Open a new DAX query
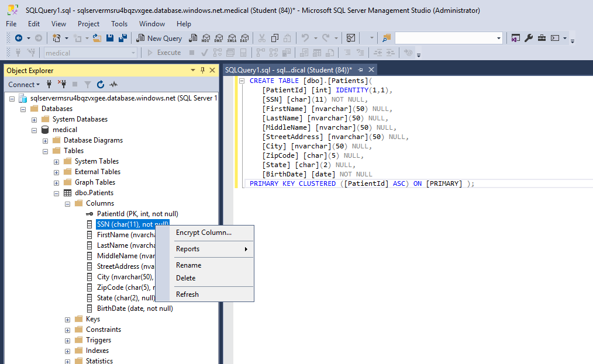 (244, 38)
